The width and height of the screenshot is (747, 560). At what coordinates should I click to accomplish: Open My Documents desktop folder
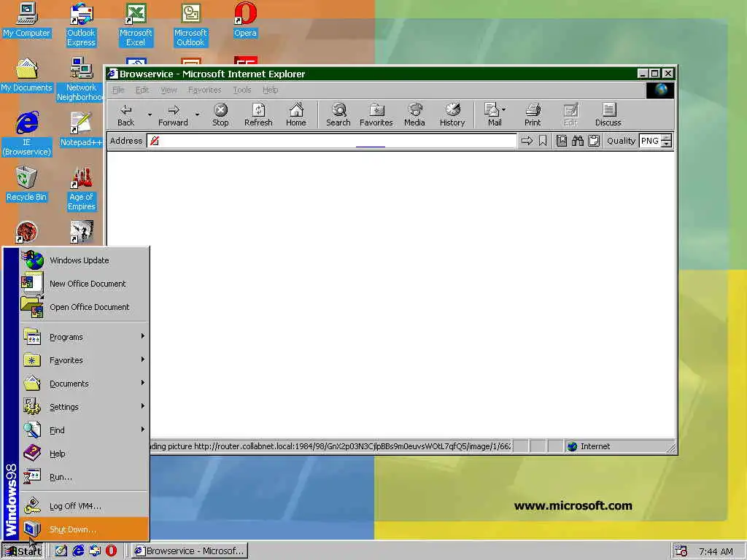click(x=27, y=74)
